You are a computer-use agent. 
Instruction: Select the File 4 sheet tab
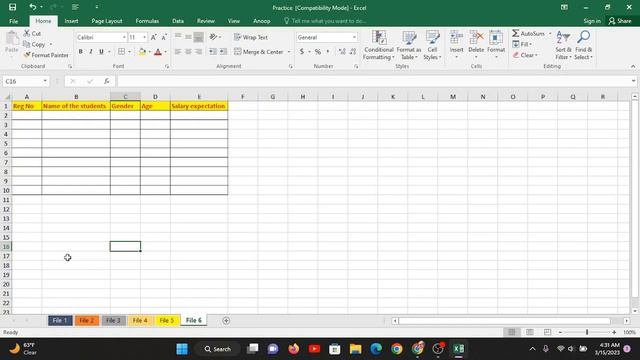point(140,320)
